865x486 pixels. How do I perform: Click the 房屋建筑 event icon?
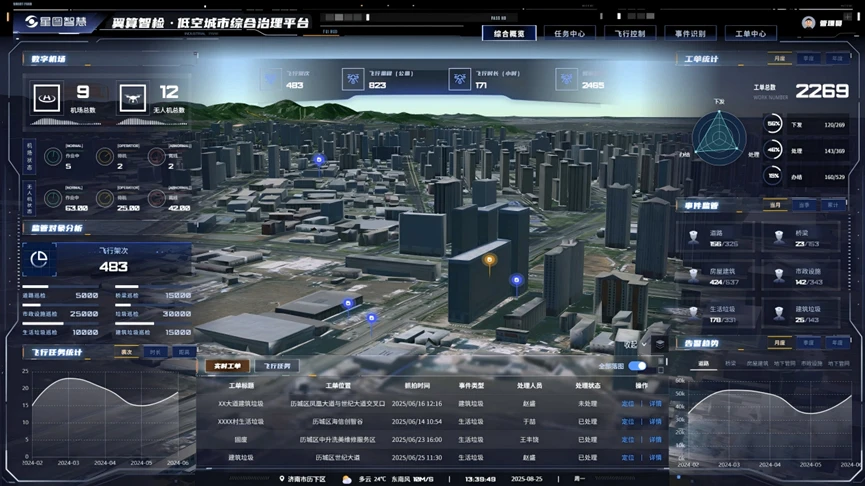tap(693, 275)
